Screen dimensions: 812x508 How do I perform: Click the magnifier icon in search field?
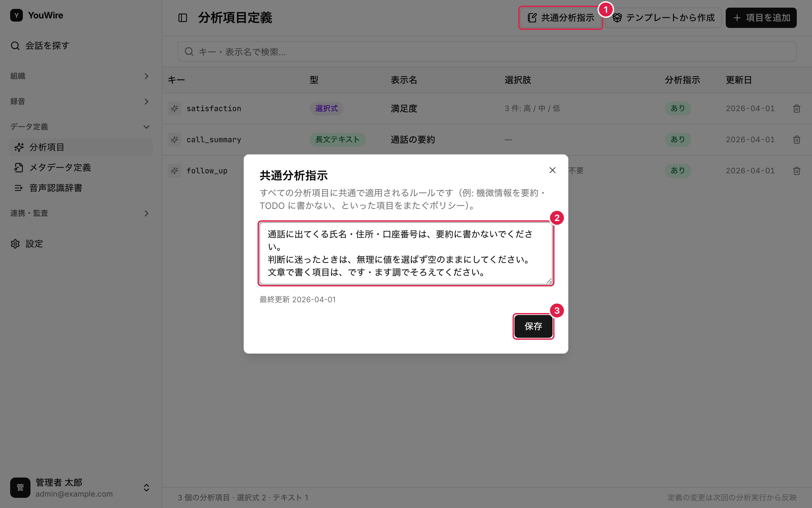(x=189, y=51)
